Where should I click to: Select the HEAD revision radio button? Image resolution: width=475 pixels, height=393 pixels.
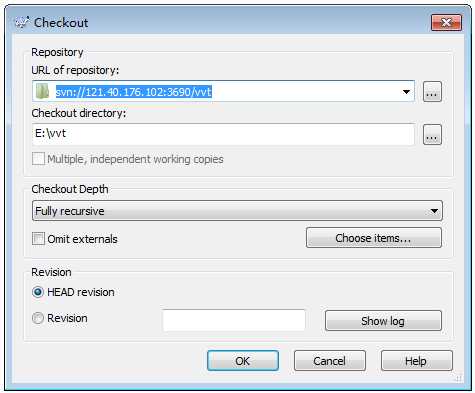(x=38, y=292)
